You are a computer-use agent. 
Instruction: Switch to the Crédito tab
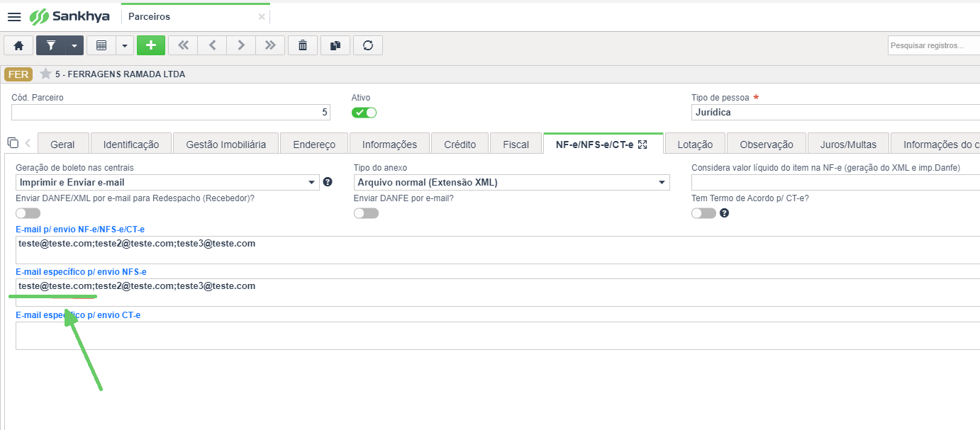coord(460,144)
